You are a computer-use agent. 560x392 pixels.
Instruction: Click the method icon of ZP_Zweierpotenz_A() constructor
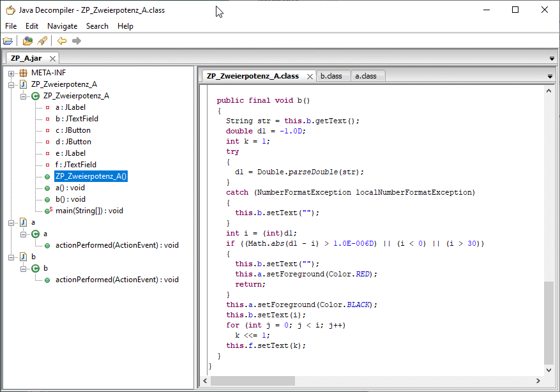click(47, 177)
